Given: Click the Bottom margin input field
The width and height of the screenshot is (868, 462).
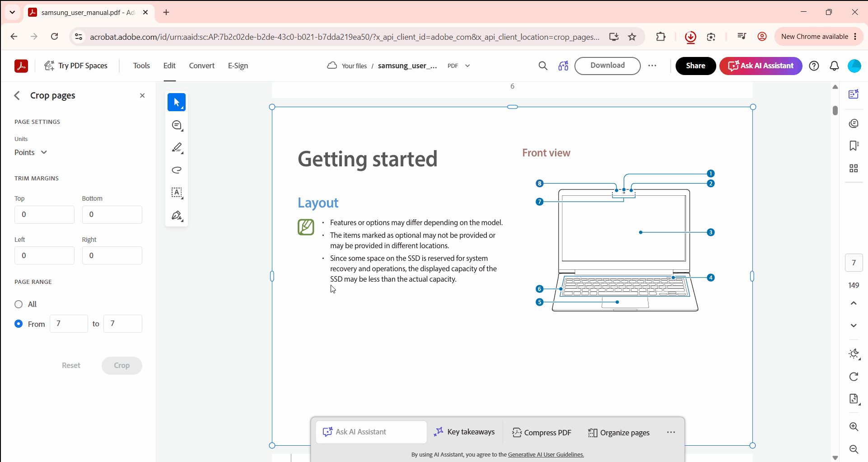Looking at the screenshot, I should [x=112, y=215].
